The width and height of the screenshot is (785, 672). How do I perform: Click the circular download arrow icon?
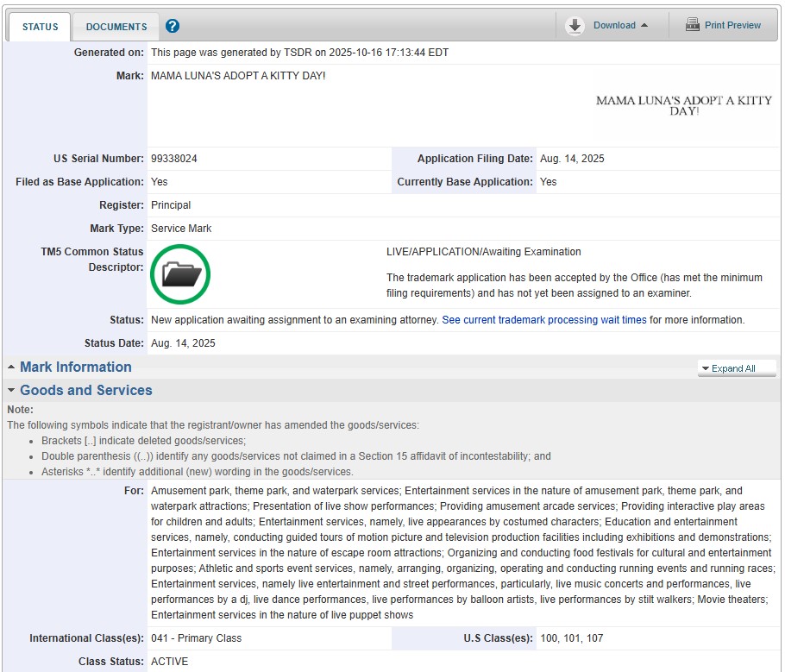575,26
